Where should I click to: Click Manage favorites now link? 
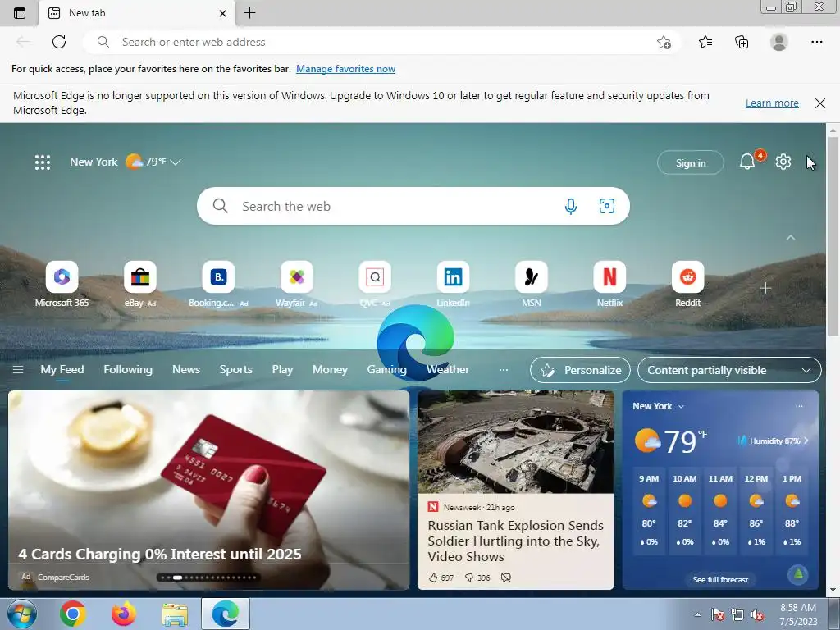(x=345, y=69)
